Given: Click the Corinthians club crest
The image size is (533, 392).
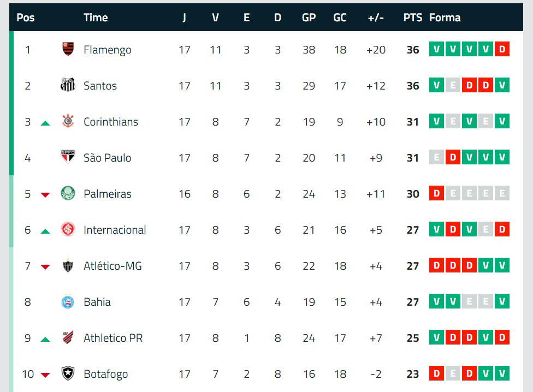Looking at the screenshot, I should pyautogui.click(x=68, y=121).
